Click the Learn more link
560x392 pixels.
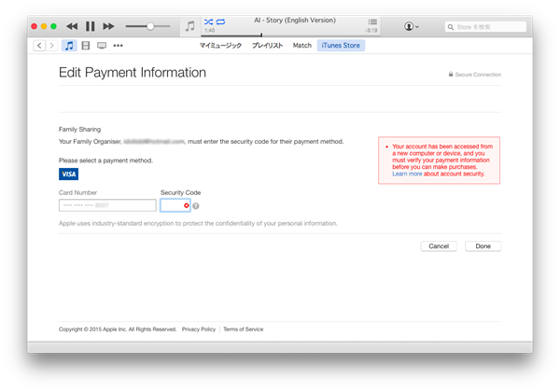click(x=407, y=174)
